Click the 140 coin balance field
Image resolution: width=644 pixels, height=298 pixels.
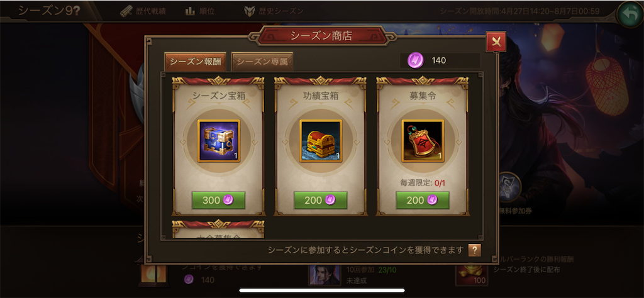click(x=440, y=61)
